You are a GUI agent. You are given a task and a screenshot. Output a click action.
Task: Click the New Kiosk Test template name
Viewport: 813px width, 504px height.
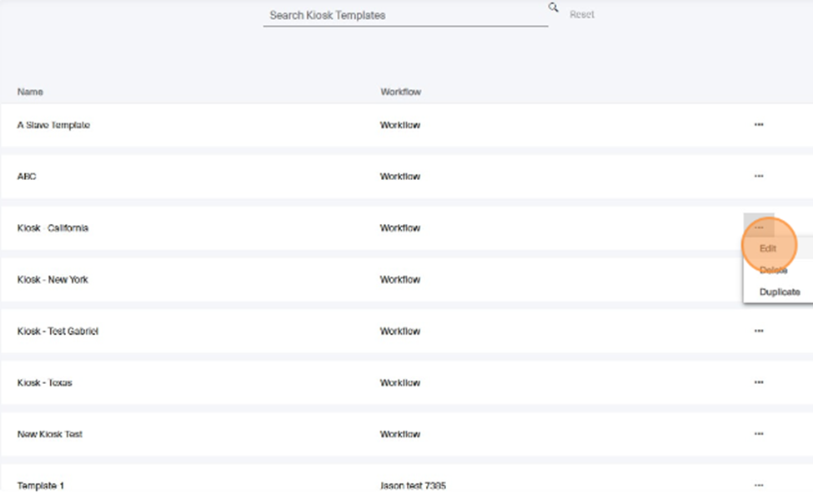tap(48, 433)
